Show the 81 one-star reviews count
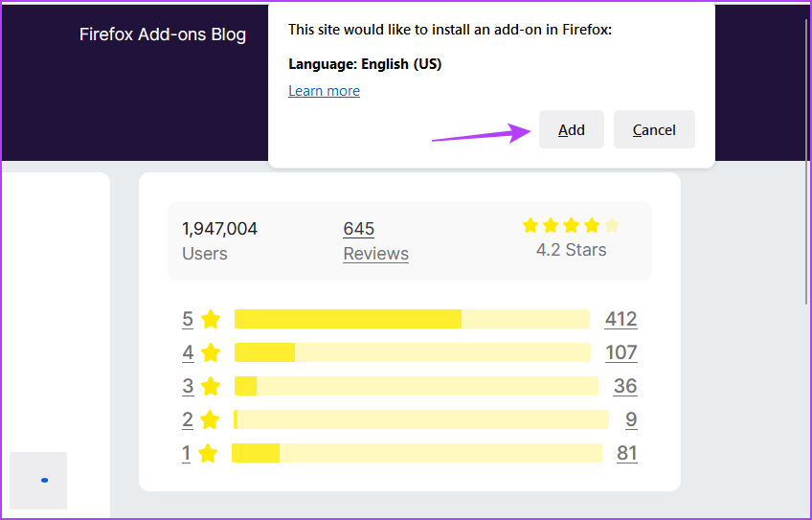This screenshot has width=812, height=520. [626, 453]
